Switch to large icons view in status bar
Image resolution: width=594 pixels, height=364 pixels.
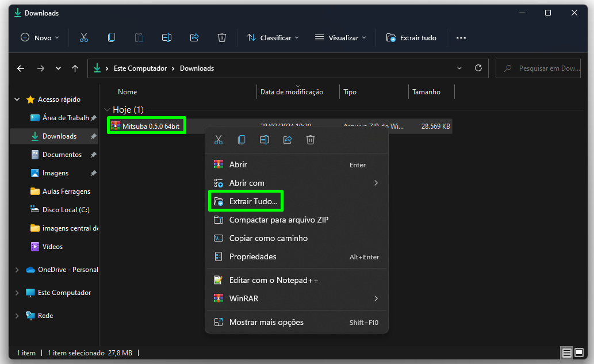(x=579, y=353)
